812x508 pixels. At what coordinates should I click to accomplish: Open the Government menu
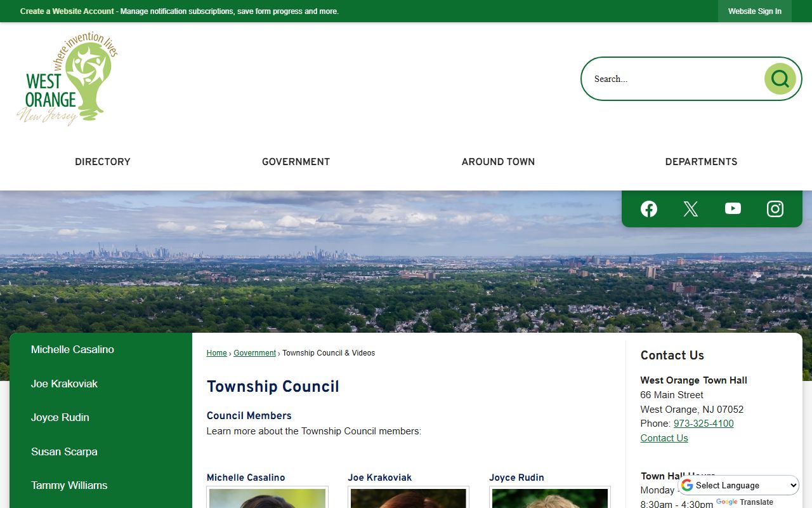pyautogui.click(x=296, y=162)
